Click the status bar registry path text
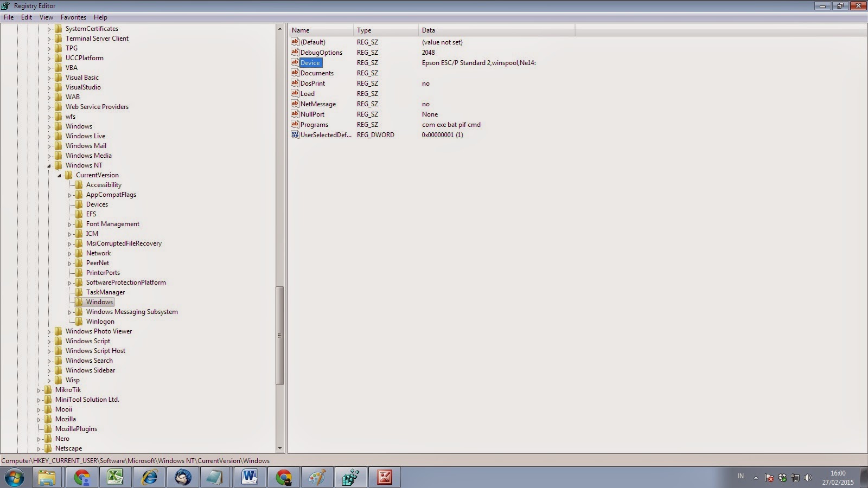Screen dimensions: 868x488 coord(136,461)
